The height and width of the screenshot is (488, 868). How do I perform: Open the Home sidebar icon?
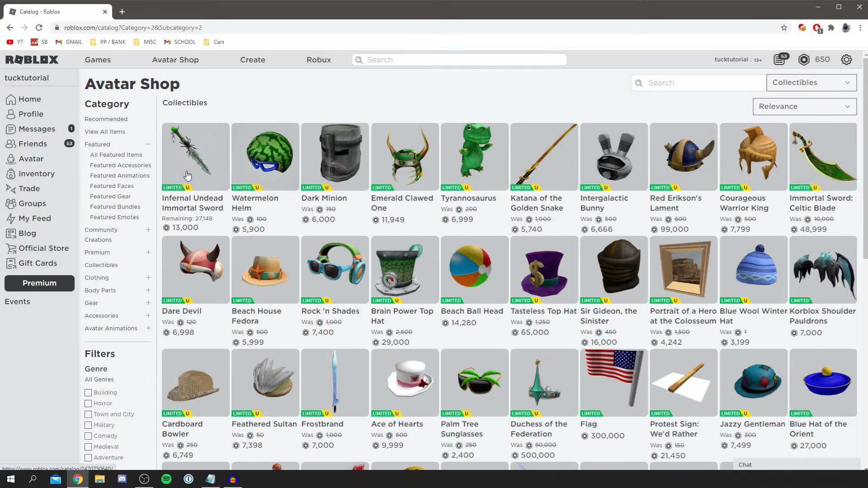(11, 99)
